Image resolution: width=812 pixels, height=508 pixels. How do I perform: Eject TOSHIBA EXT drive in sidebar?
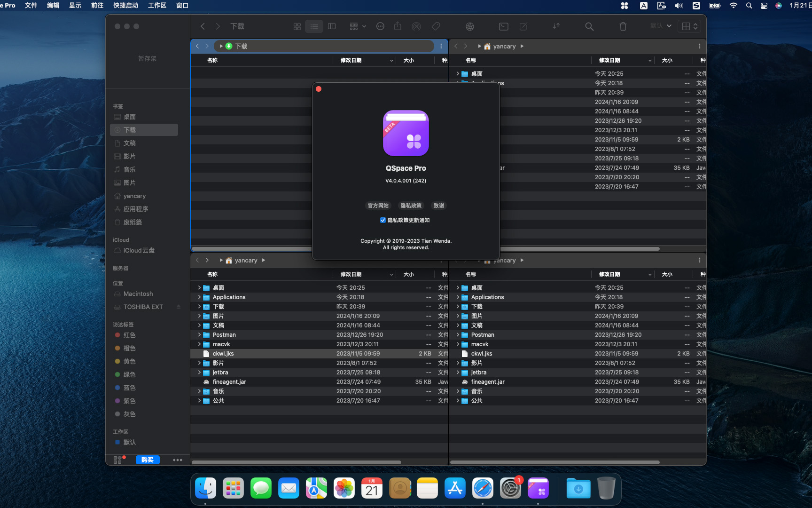point(179,307)
